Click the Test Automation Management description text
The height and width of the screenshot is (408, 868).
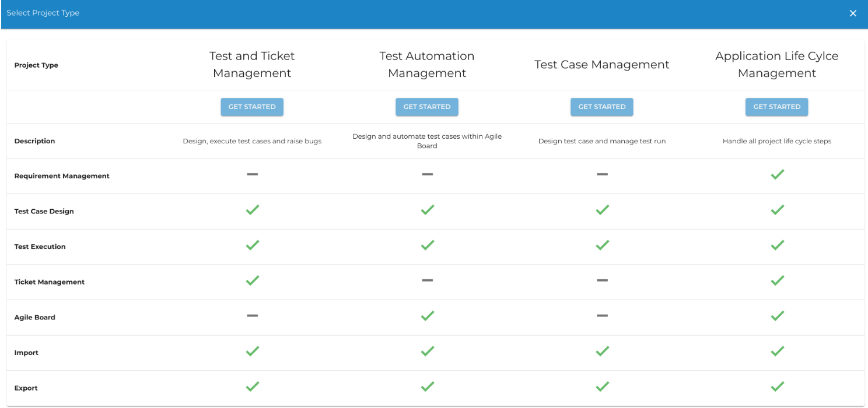427,141
